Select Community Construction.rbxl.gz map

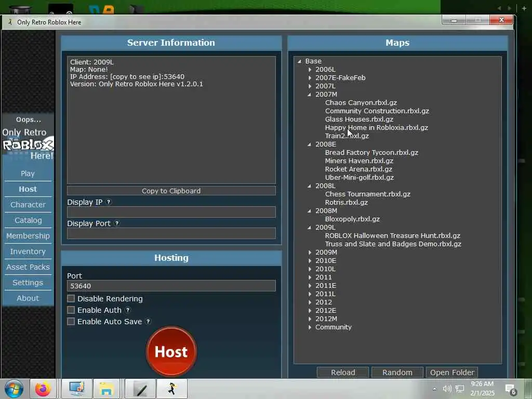tap(377, 111)
